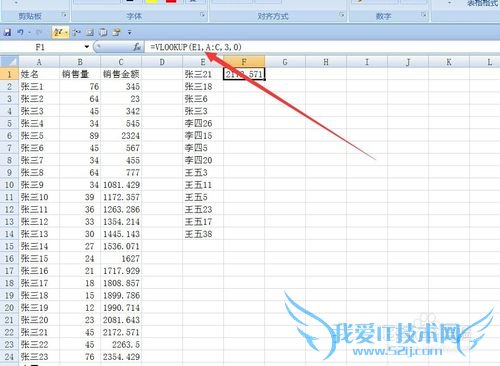The height and width of the screenshot is (366, 500).
Task: Click cell A2 containing 张三1
Action: [x=39, y=87]
